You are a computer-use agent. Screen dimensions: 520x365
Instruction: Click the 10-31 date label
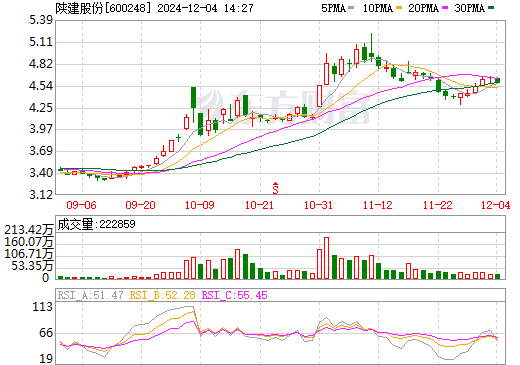tap(319, 205)
